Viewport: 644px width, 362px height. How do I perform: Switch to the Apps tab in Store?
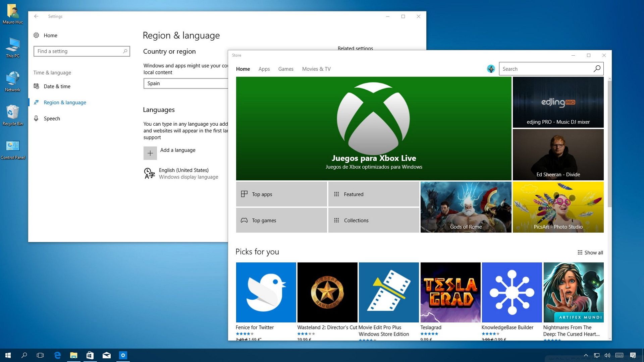[x=264, y=69]
